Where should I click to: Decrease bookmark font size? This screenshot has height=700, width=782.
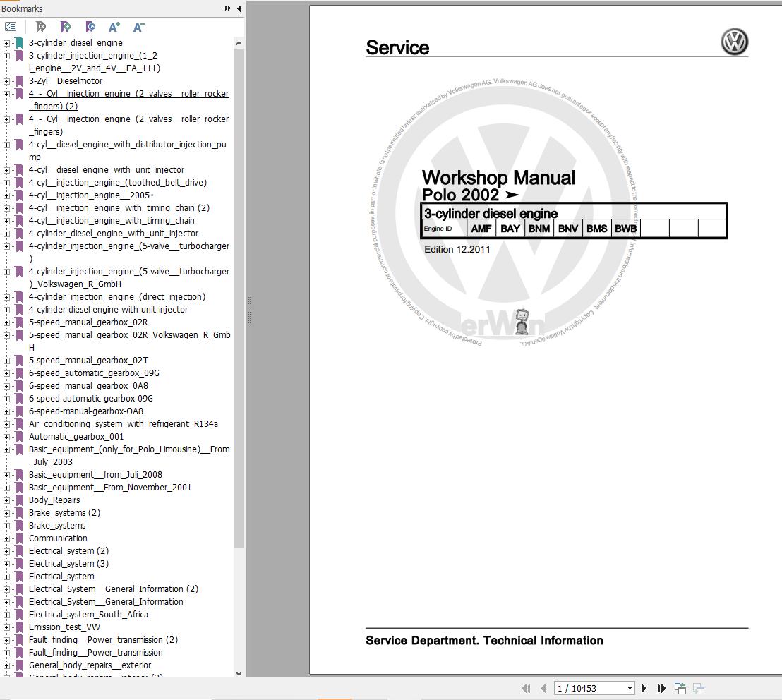(138, 27)
